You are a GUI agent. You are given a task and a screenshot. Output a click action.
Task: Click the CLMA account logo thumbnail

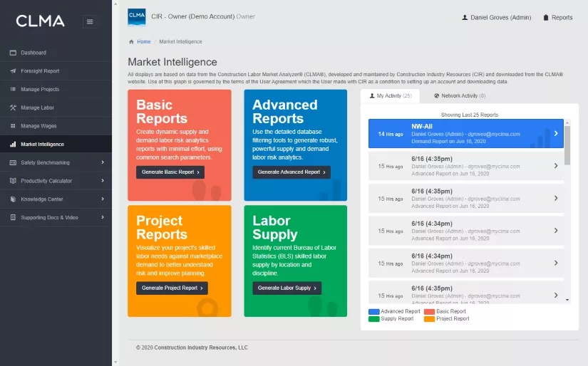[x=137, y=17]
